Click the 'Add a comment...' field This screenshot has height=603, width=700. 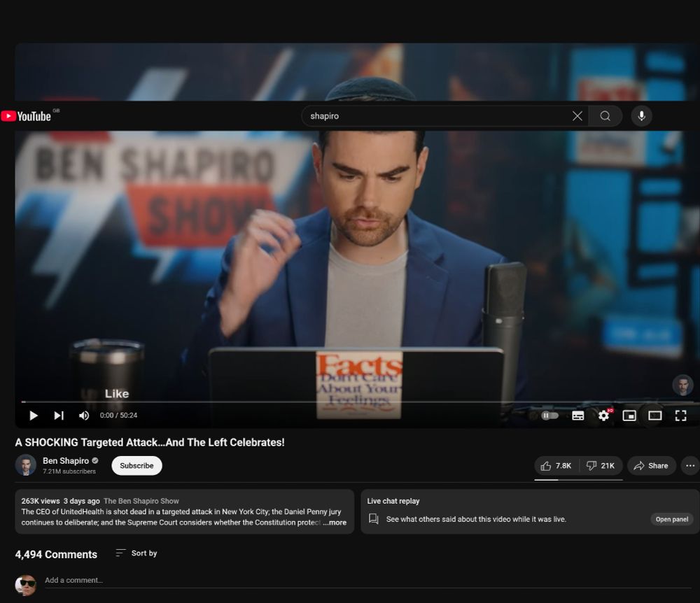[368, 581]
